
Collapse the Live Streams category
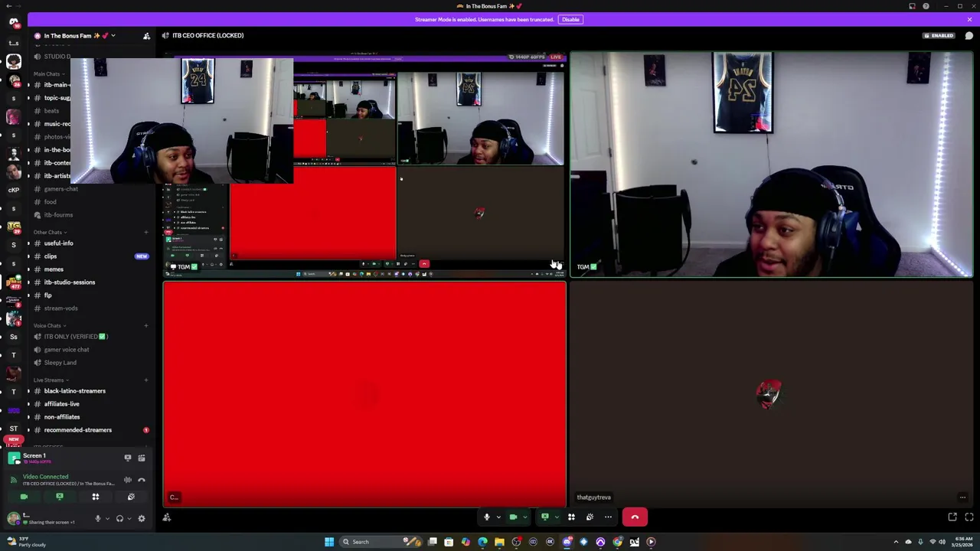pos(51,380)
